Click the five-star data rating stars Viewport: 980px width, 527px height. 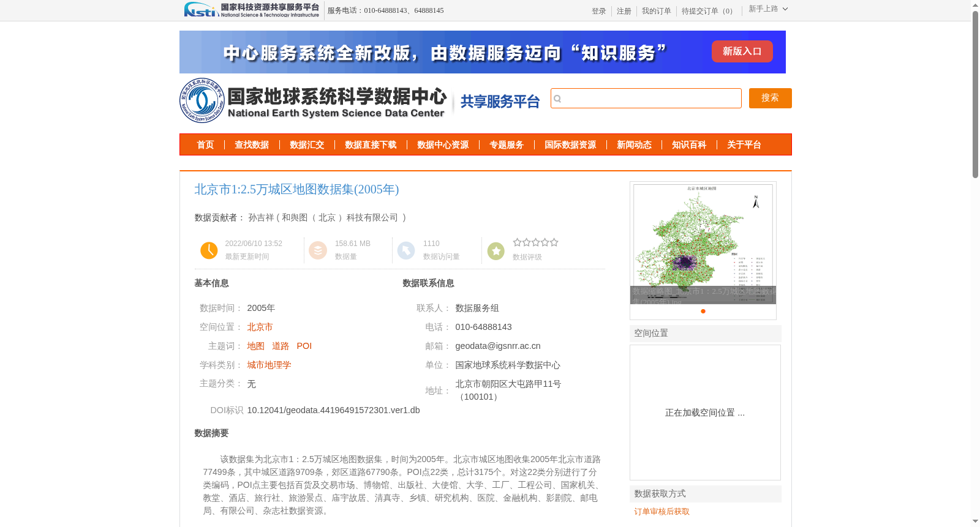tap(535, 242)
